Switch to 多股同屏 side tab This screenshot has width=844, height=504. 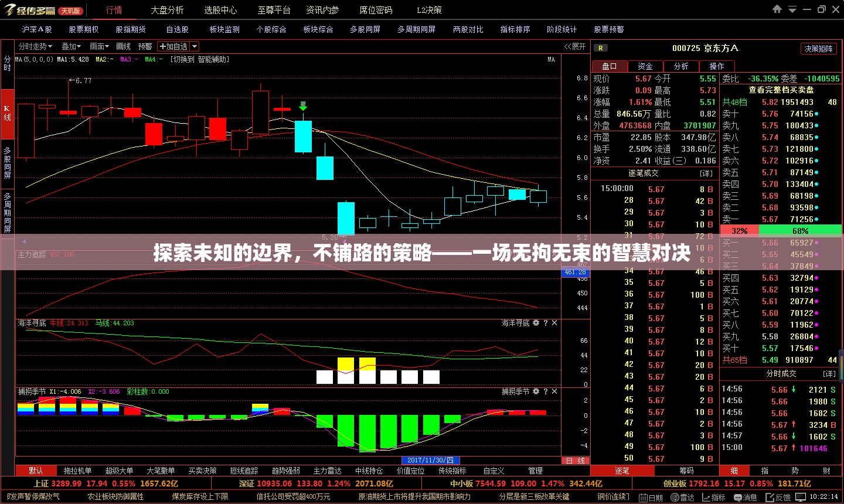pos(7,163)
